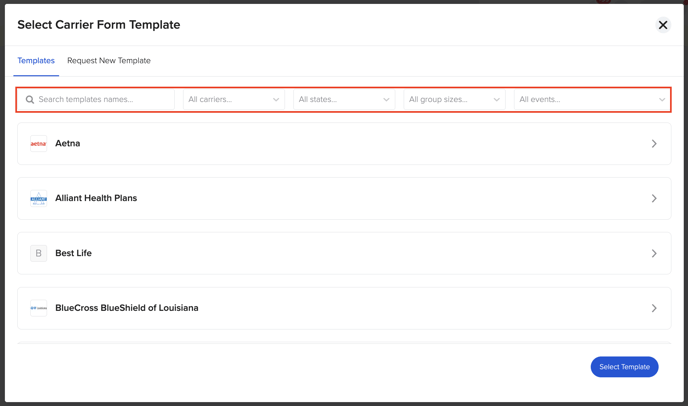Click the Best Life letter B icon
The image size is (688, 406).
39,253
